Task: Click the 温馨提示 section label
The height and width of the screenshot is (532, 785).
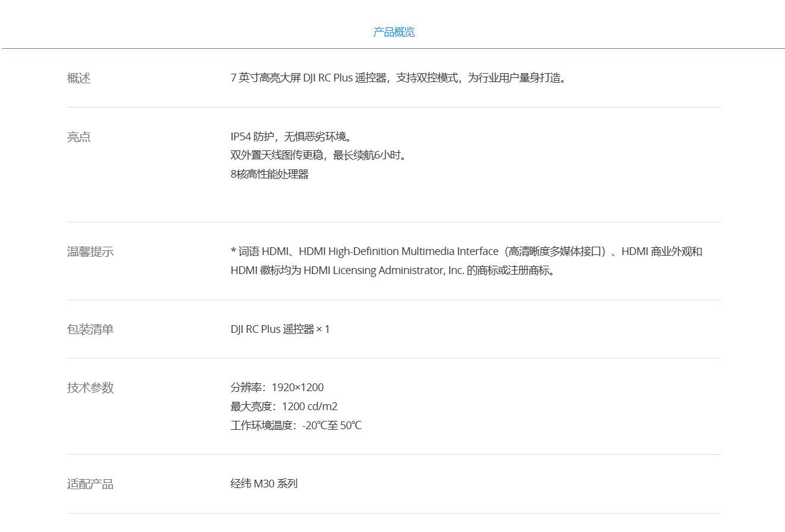Action: click(90, 251)
